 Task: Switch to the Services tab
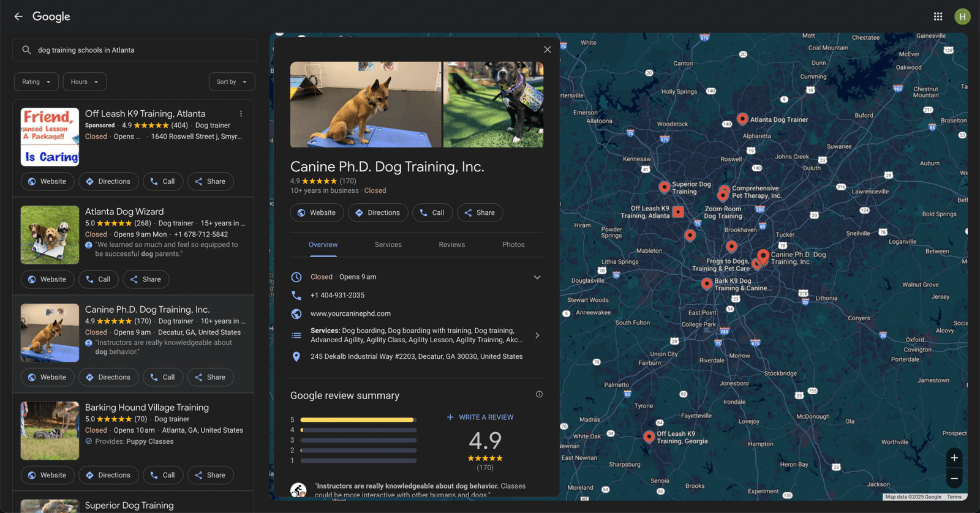coord(388,245)
